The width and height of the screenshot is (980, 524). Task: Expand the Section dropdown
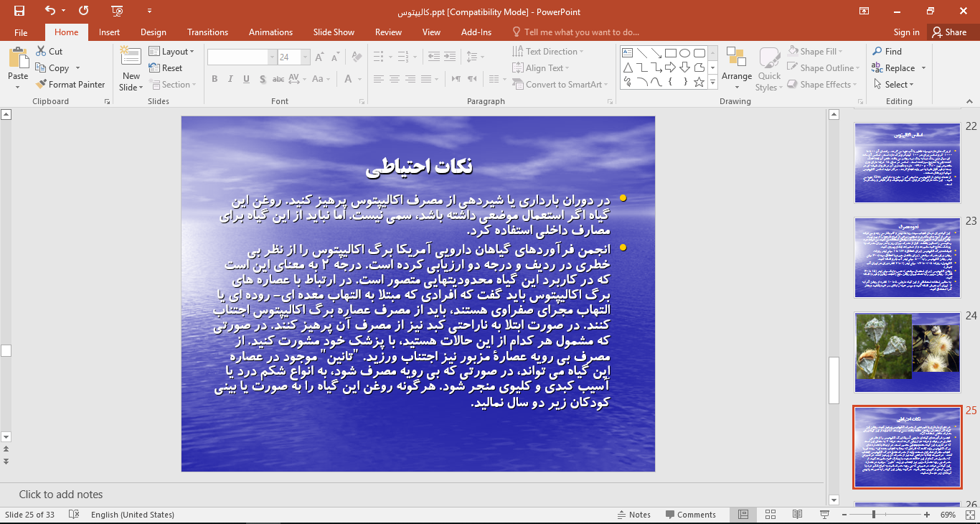[x=172, y=85]
